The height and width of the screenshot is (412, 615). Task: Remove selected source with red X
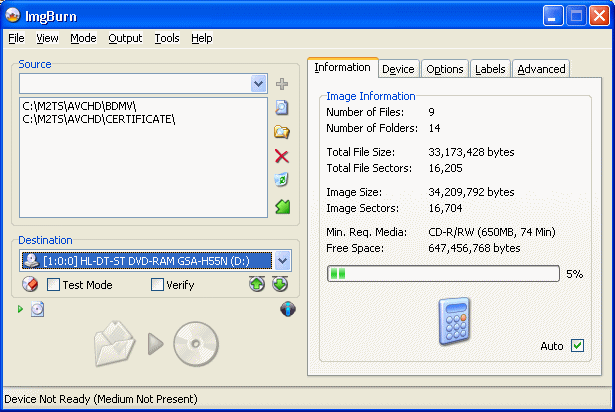282,156
